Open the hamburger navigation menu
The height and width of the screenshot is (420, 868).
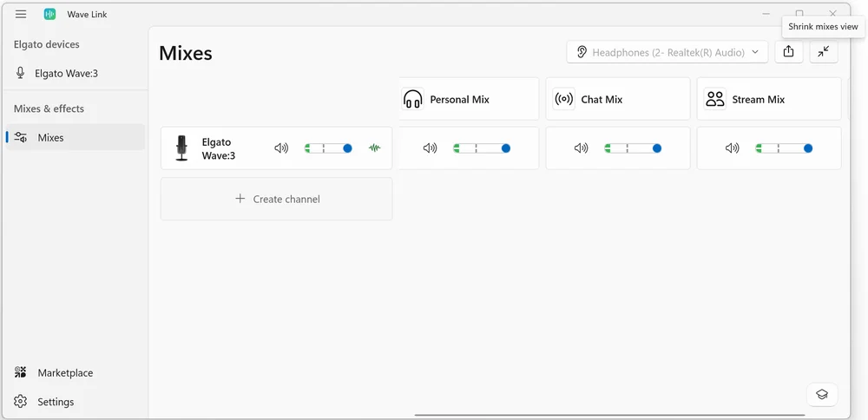21,15
